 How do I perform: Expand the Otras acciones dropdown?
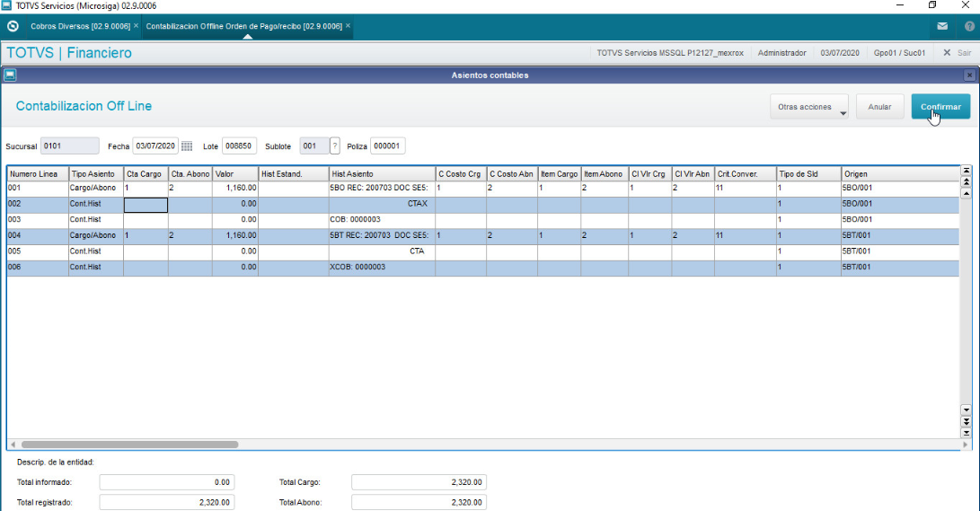(808, 107)
